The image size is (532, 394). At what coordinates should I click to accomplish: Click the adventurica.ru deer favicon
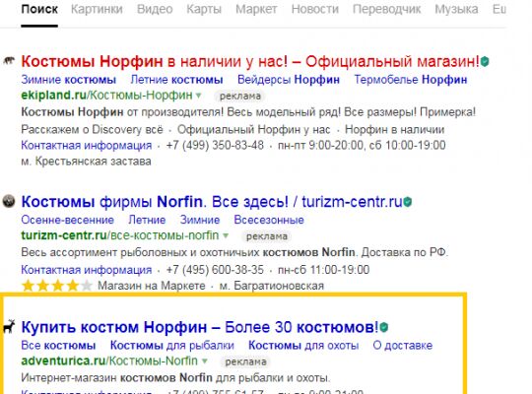(9, 326)
